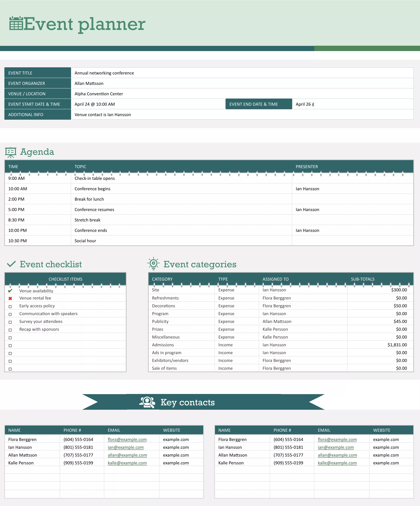Toggle the red X for Venue rental fee
This screenshot has height=506, width=420.
coord(10,298)
